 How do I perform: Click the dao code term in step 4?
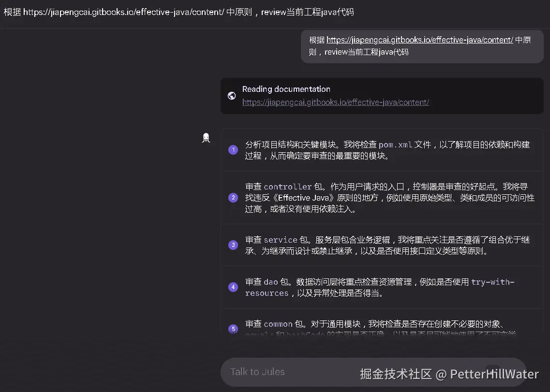(270, 282)
